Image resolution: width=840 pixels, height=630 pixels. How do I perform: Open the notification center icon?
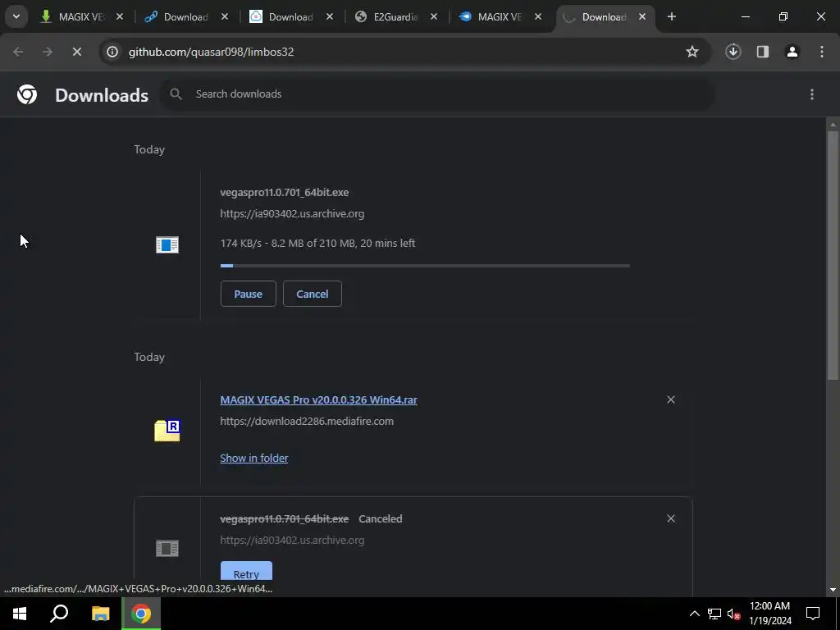pyautogui.click(x=813, y=614)
